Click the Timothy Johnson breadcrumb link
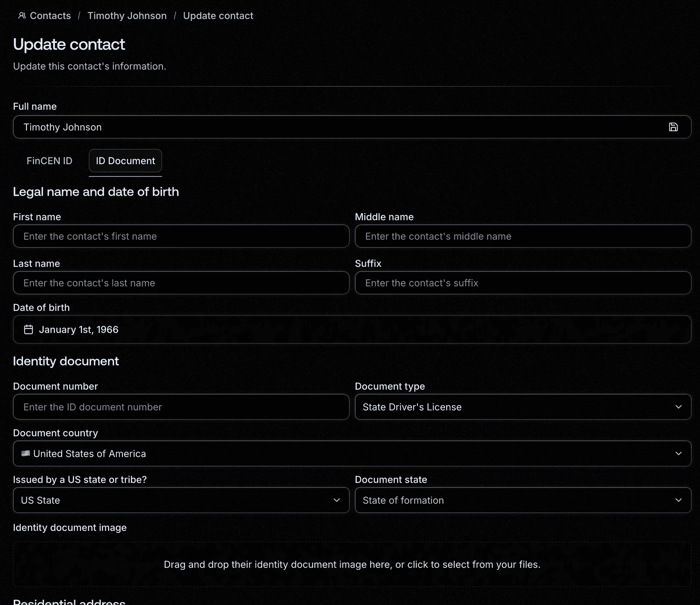 click(127, 15)
